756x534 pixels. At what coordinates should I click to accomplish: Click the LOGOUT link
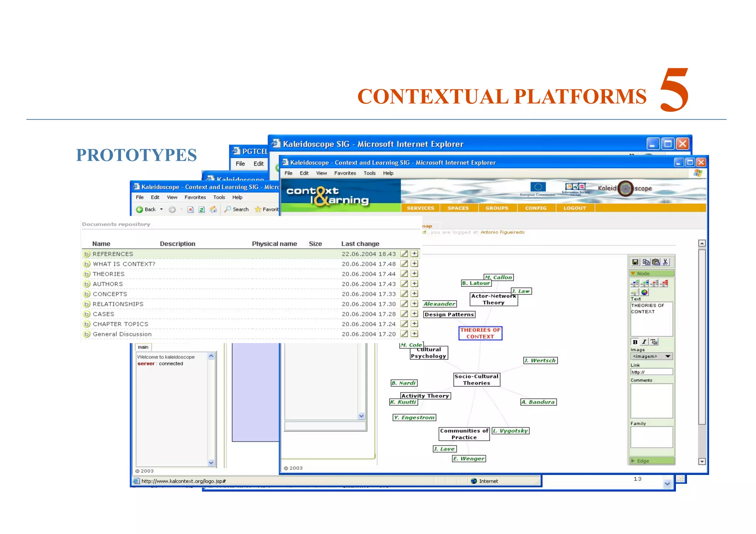click(x=574, y=208)
